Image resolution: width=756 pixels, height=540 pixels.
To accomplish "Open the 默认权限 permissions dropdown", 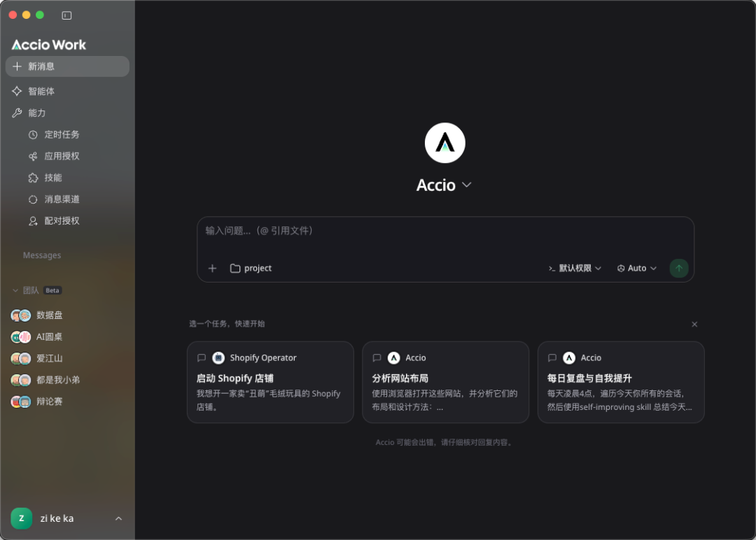I will coord(574,268).
